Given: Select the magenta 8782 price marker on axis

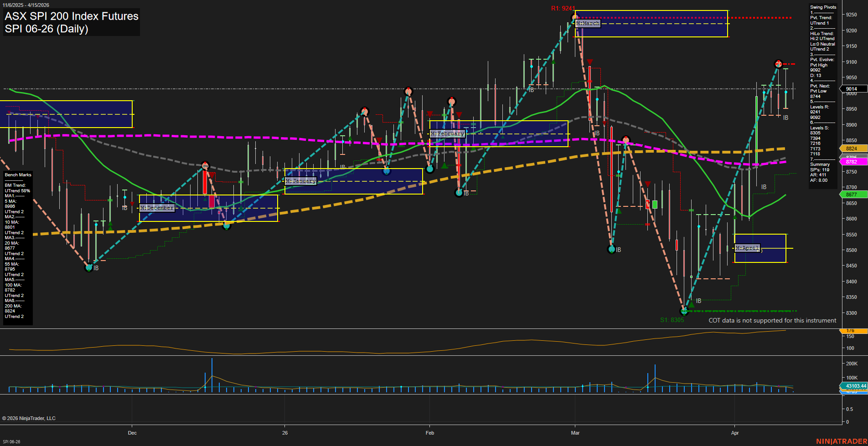Looking at the screenshot, I should tap(851, 162).
